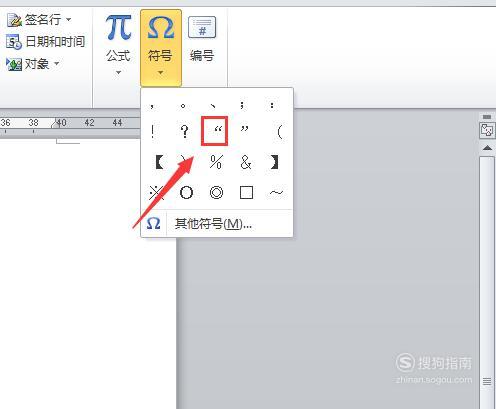Click the scrollbar up arrow

487,148
